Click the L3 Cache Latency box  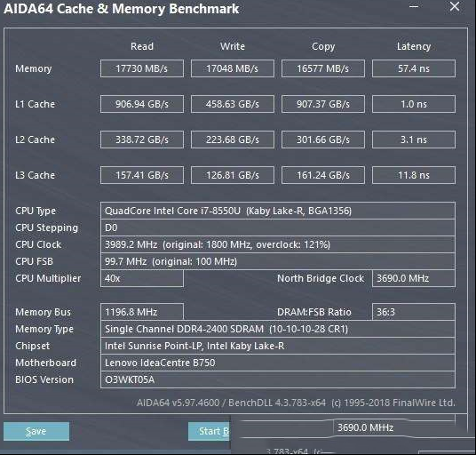click(414, 175)
